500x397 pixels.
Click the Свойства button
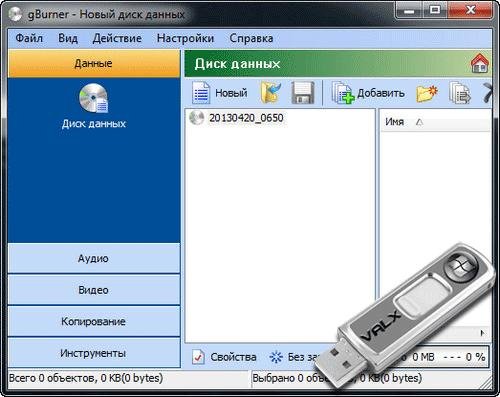(x=224, y=357)
